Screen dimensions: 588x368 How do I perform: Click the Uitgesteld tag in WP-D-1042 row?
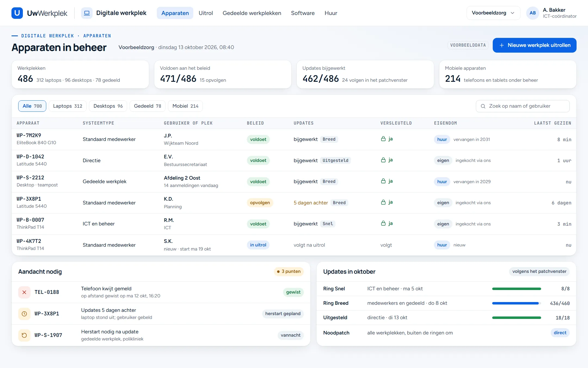(x=335, y=161)
